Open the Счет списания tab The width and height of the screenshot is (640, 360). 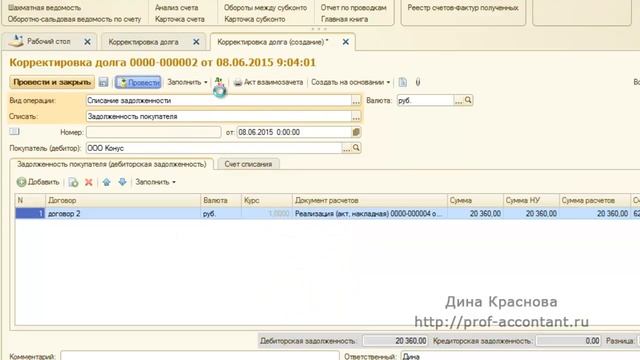tap(248, 164)
